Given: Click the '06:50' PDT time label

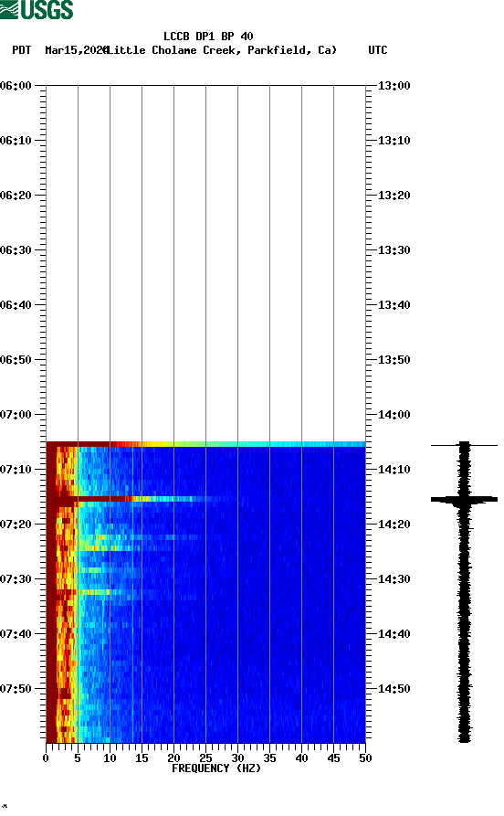Looking at the screenshot, I should coord(16,360).
